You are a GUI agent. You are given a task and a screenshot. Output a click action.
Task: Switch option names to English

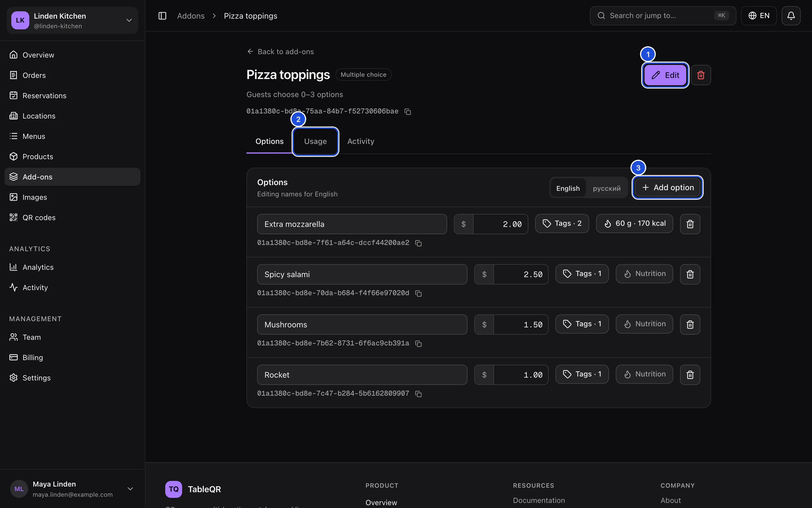coord(568,188)
